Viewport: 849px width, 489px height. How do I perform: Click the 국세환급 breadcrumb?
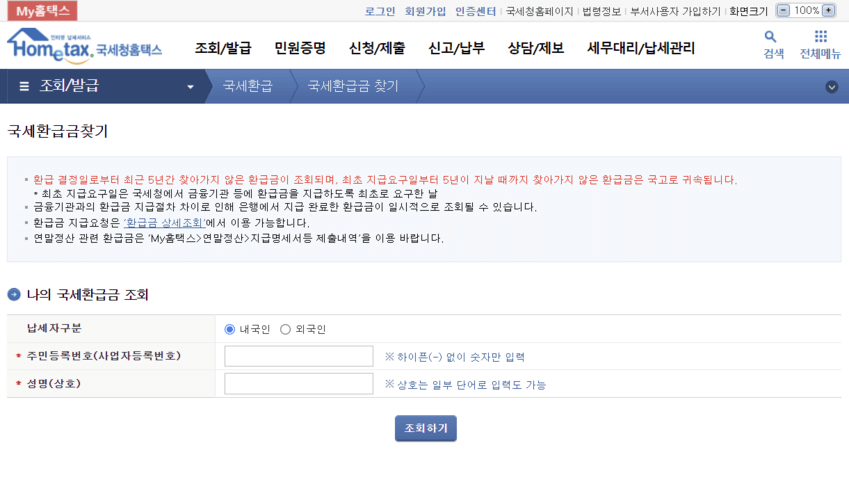[x=248, y=86]
